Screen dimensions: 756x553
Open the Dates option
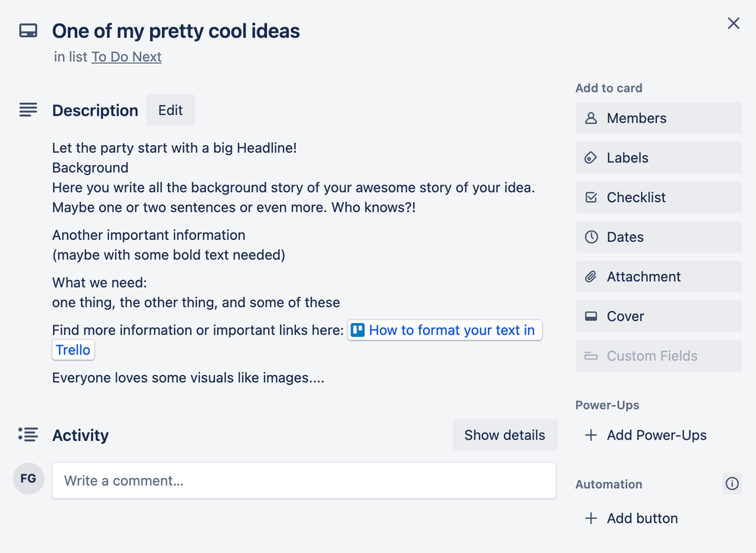tap(658, 237)
